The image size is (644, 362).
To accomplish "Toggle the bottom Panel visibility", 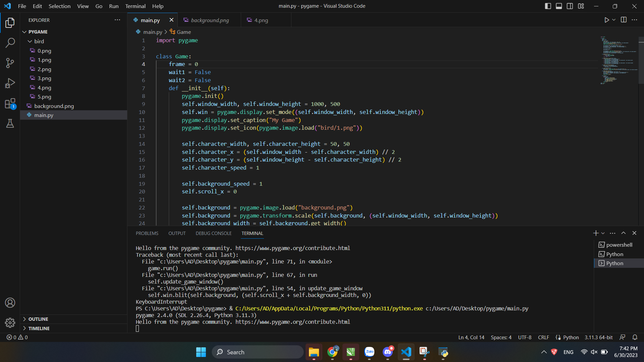I will [x=559, y=6].
